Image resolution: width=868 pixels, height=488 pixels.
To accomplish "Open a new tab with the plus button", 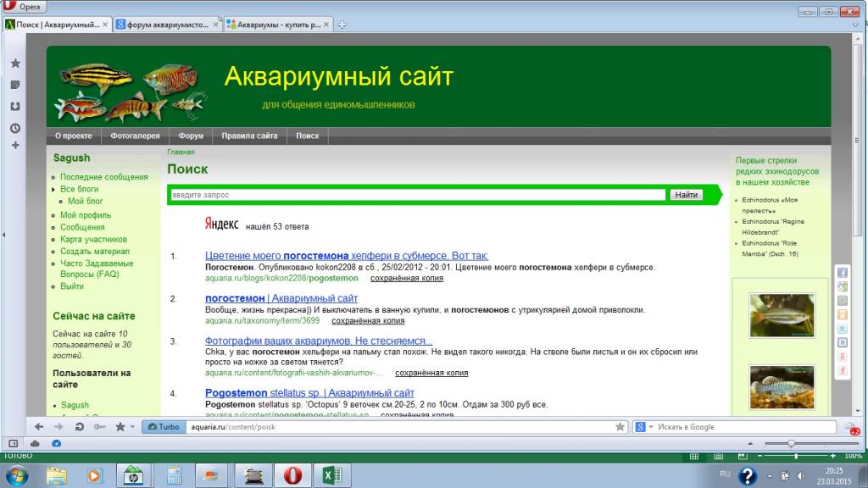I will point(342,25).
